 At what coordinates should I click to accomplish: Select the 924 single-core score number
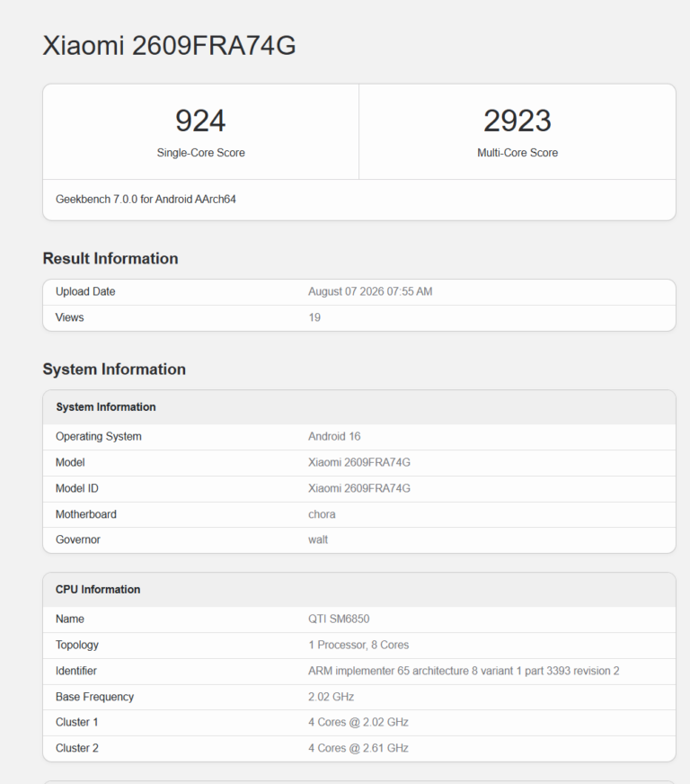(x=200, y=121)
